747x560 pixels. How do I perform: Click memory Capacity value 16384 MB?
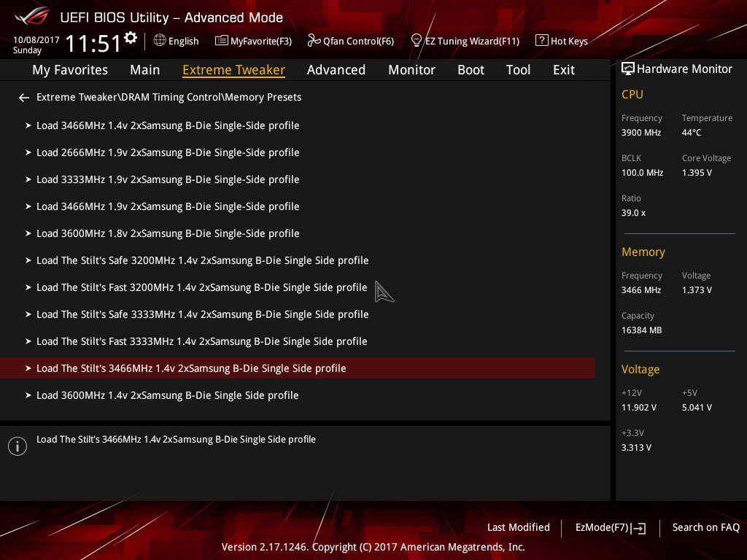tap(642, 330)
